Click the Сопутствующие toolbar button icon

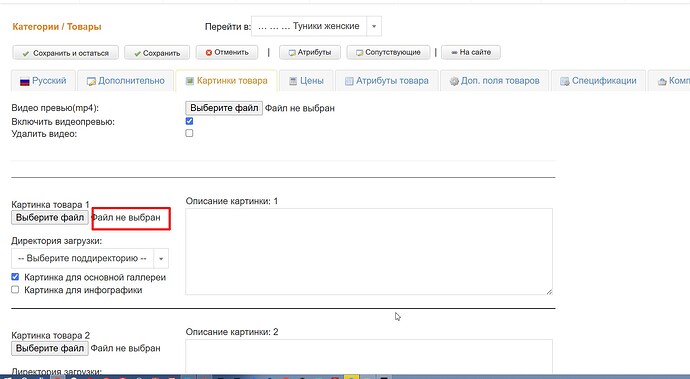[359, 52]
